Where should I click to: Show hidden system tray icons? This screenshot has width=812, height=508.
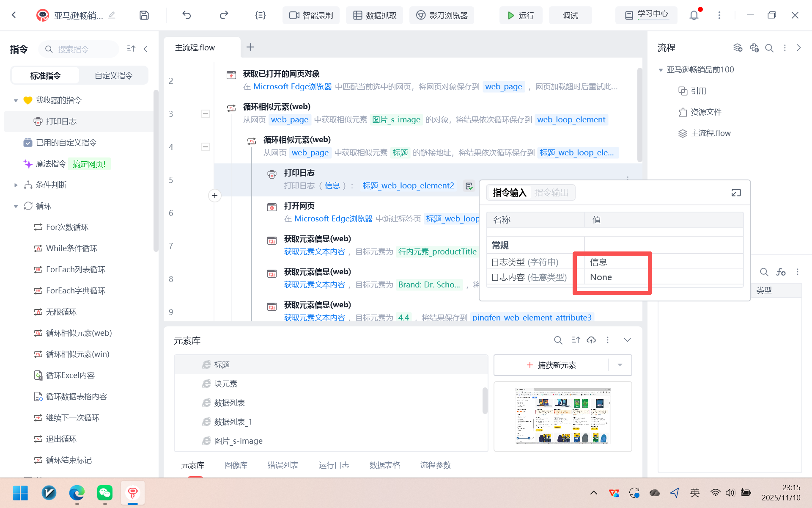coord(594,492)
